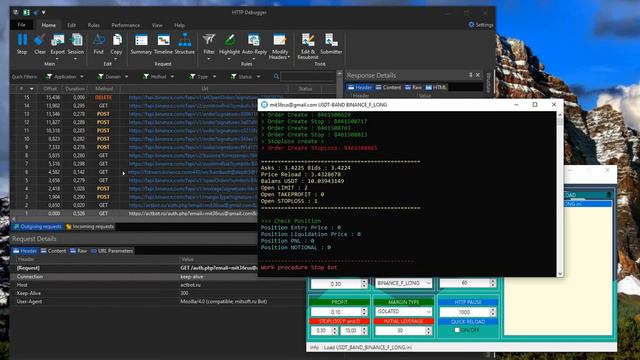Switch to the Rules ribbon tab
640x360 pixels.
coord(93,25)
